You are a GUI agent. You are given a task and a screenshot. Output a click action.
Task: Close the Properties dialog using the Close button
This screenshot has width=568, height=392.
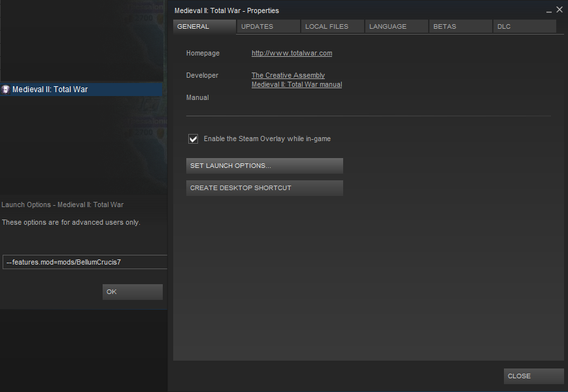point(533,376)
